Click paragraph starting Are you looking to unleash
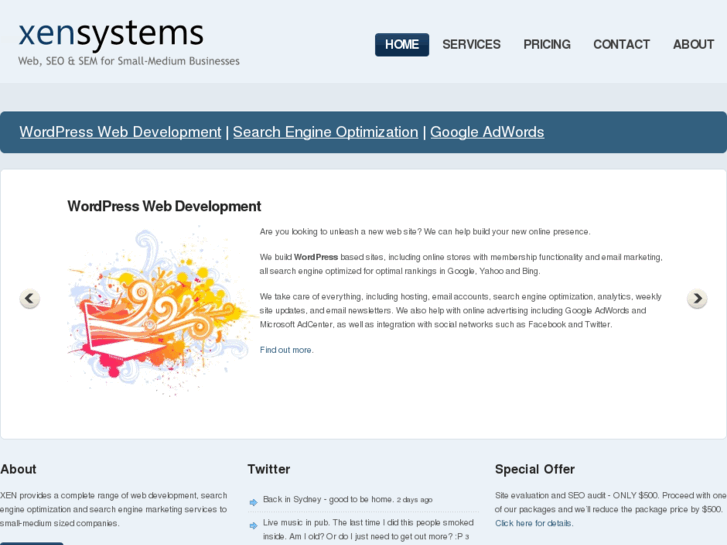This screenshot has height=545, width=727. (x=425, y=231)
